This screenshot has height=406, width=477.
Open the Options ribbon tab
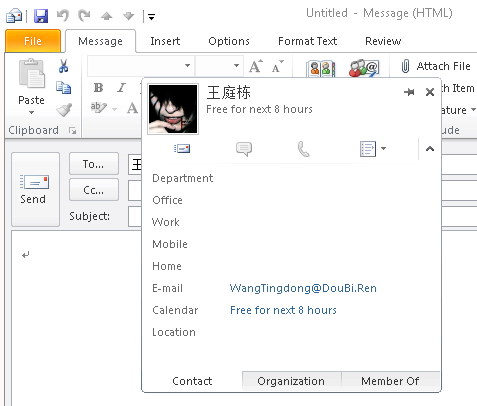pos(229,41)
